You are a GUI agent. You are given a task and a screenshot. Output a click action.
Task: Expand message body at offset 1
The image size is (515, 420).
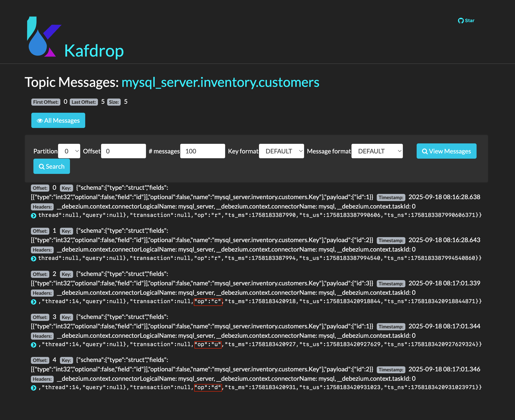(x=34, y=259)
